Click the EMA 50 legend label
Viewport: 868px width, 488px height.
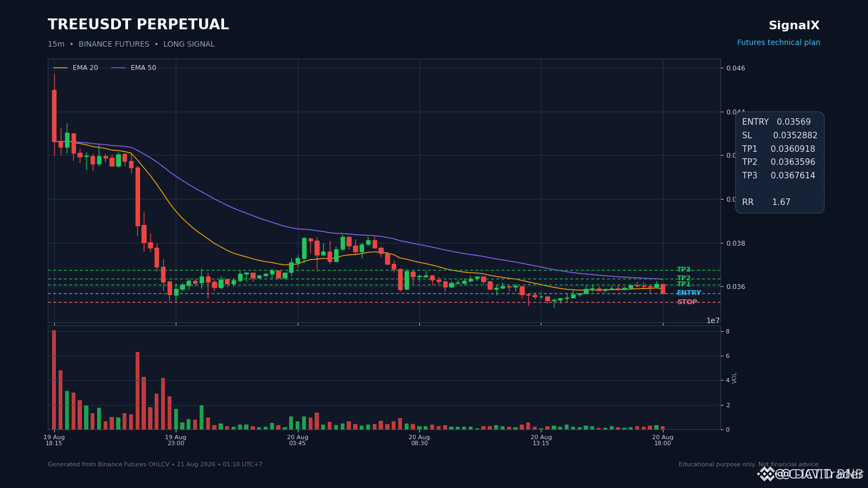click(x=143, y=68)
